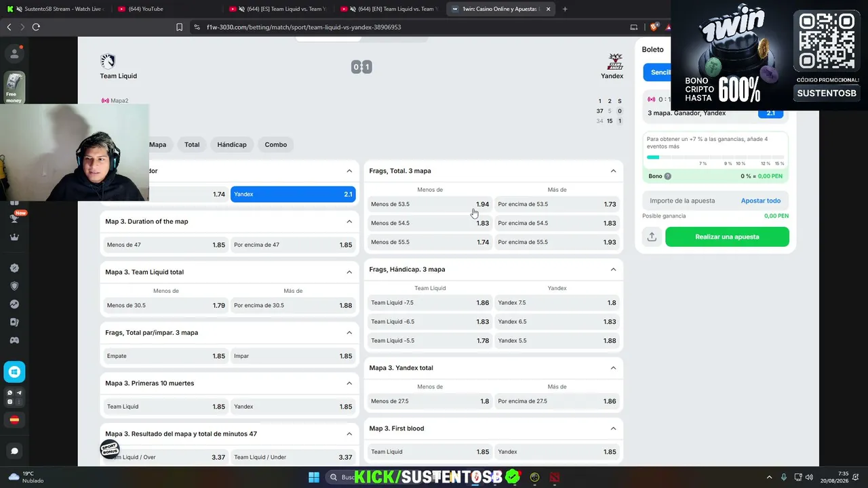The width and height of the screenshot is (868, 488).
Task: Open the Free money sidebar icon
Action: click(14, 87)
